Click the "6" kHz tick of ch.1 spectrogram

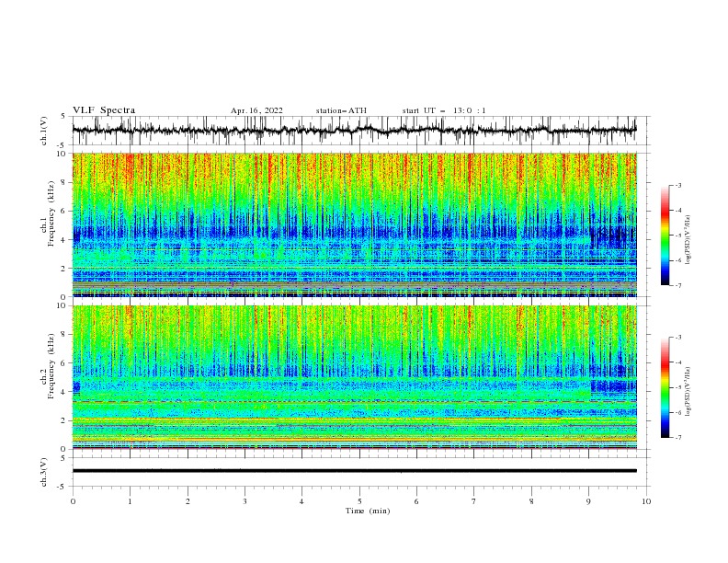tap(64, 211)
